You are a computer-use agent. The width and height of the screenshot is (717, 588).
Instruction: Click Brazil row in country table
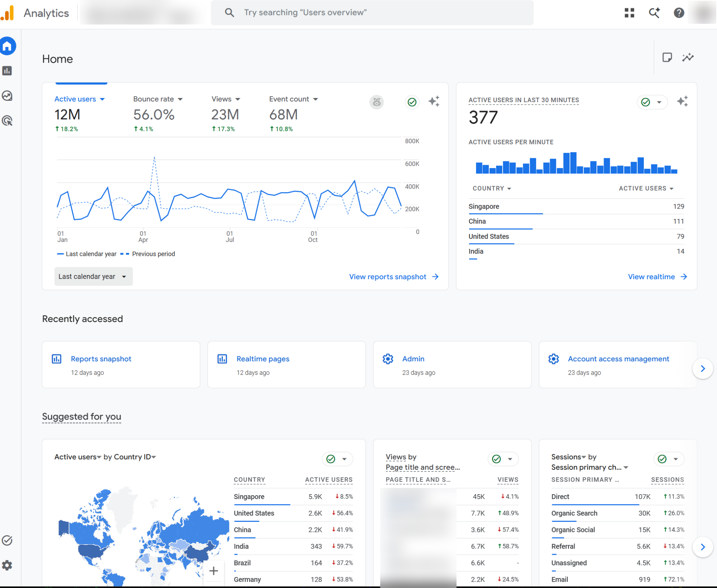(293, 563)
